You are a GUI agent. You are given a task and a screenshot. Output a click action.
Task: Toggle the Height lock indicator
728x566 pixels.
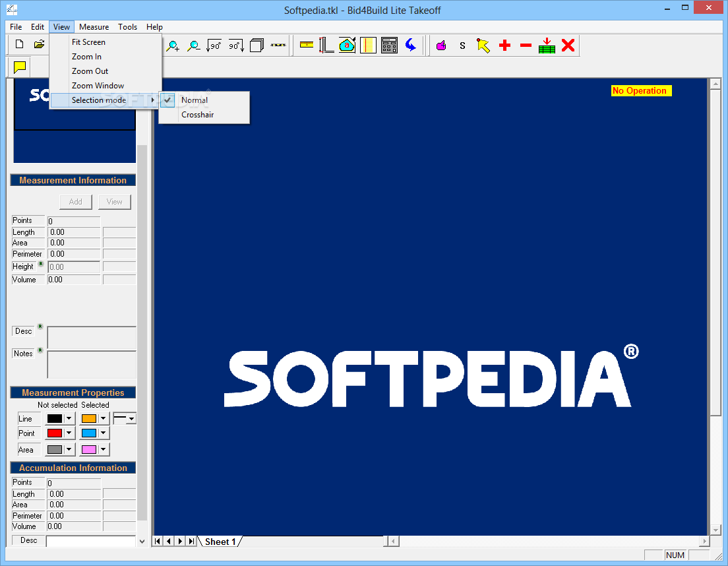pos(41,264)
